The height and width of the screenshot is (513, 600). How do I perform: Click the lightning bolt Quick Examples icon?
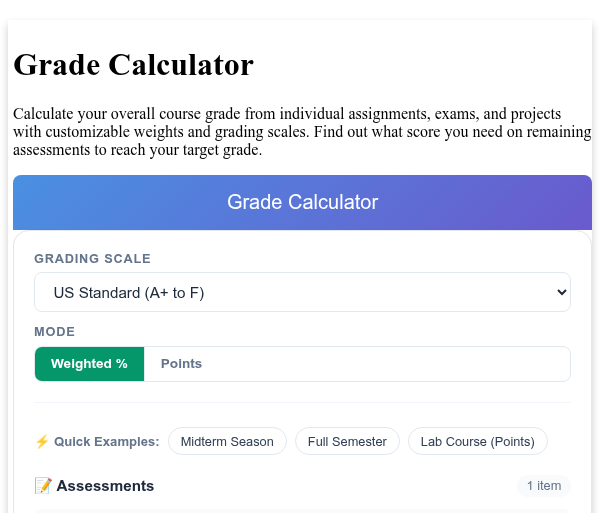tap(42, 441)
